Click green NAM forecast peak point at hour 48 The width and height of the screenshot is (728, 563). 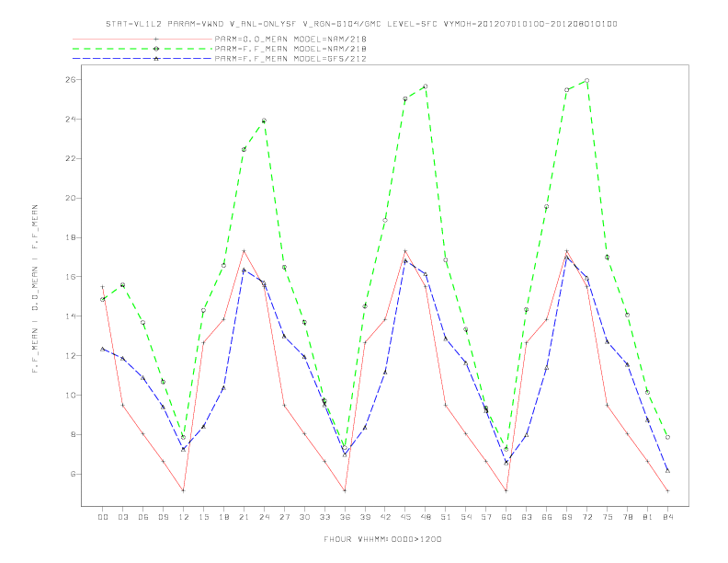point(426,86)
